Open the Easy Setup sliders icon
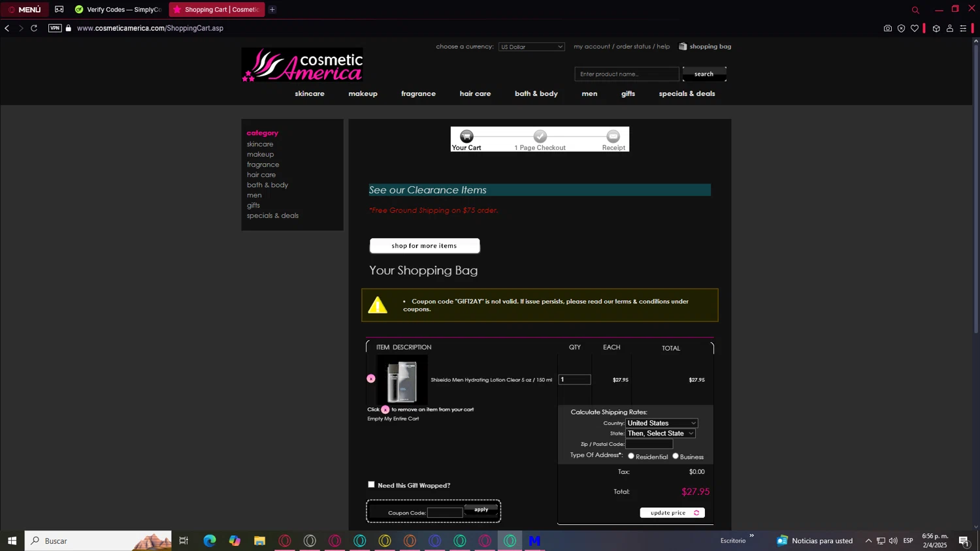 963,28
